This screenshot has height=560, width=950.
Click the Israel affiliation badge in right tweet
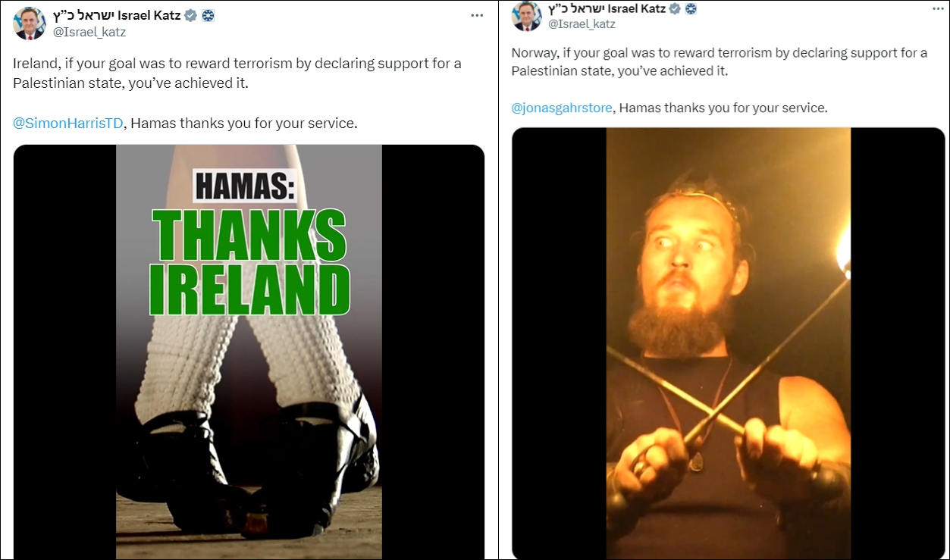point(691,9)
